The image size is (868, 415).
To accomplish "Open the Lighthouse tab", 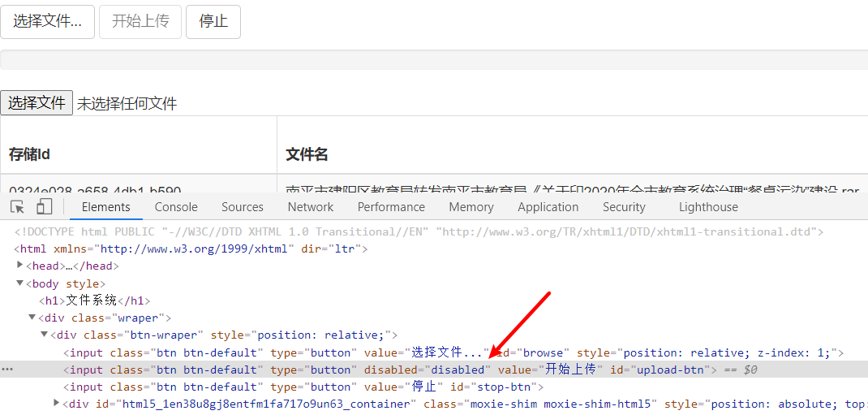I will pos(708,207).
